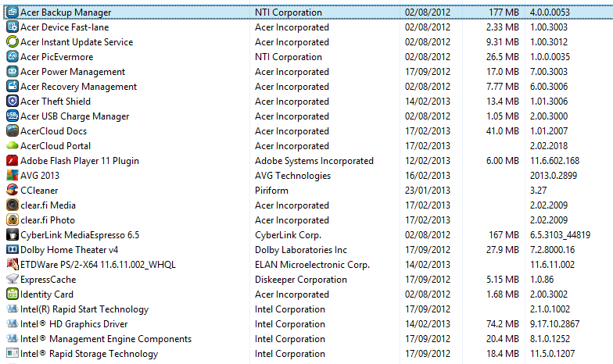This screenshot has height=364, width=613.
Task: Select the Intel Management Engine Components icon
Action: click(13, 339)
